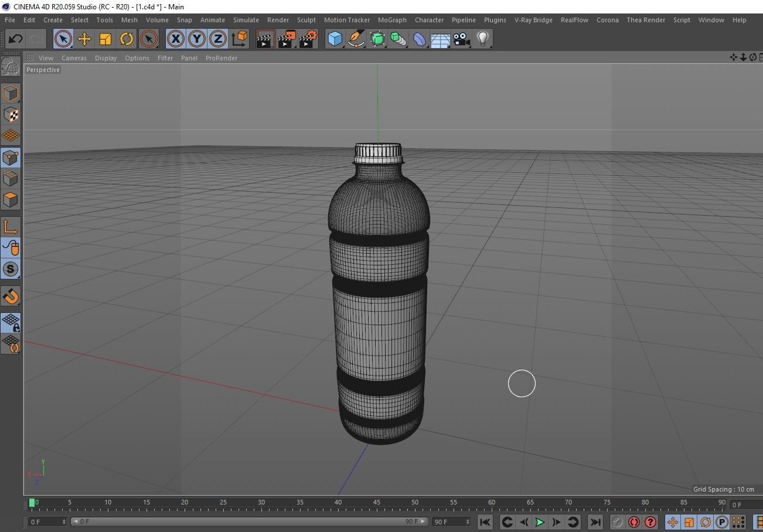Select the Rotate tool in the top toolbar
The width and height of the screenshot is (763, 532).
[126, 39]
